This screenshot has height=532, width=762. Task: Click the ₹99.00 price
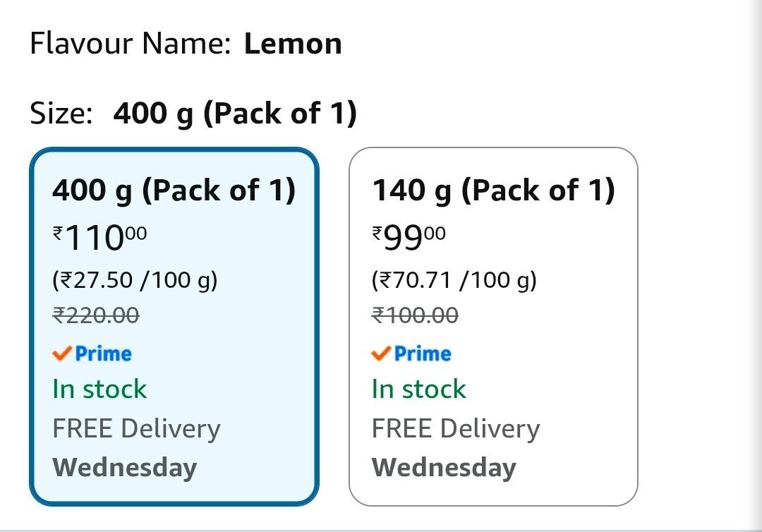pos(409,238)
